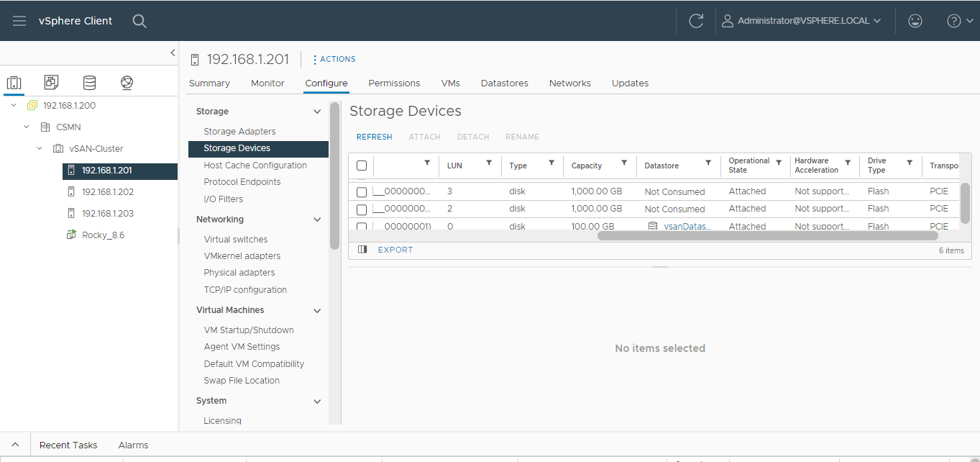
Task: Select host 192.168.1.203 in tree
Action: (x=108, y=214)
